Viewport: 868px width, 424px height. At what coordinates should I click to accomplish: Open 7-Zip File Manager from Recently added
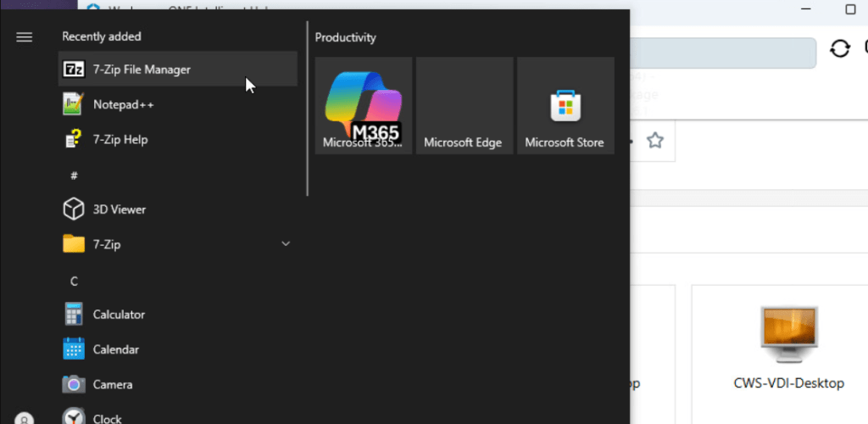[141, 70]
